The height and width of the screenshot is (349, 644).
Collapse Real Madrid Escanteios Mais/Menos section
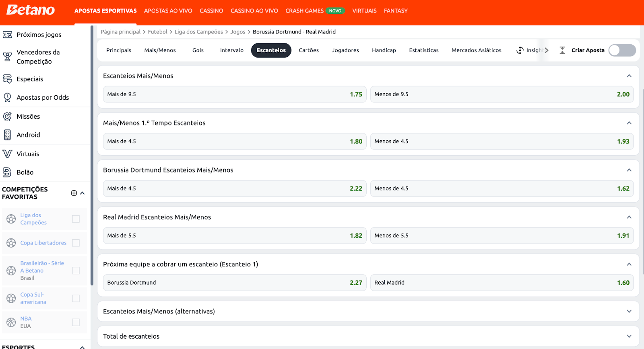click(x=629, y=217)
